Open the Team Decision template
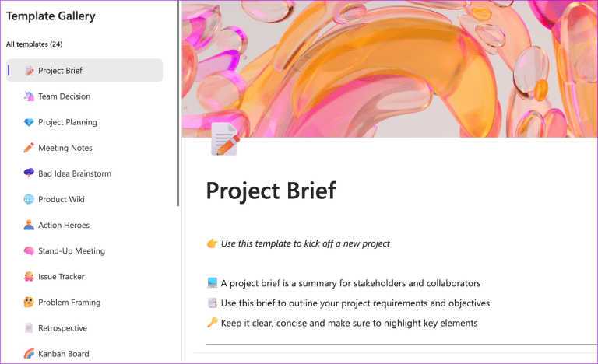 [64, 96]
